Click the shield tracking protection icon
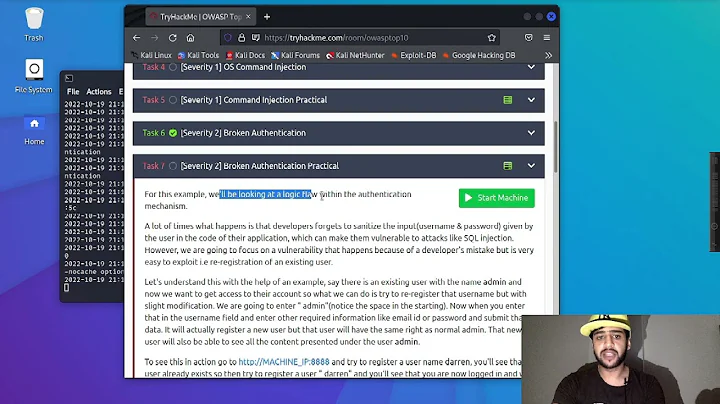Image resolution: width=720 pixels, height=404 pixels. 228,38
